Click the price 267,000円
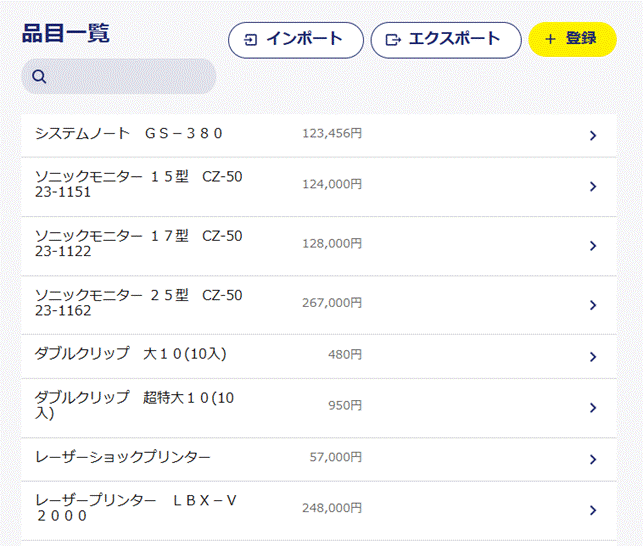643x546 pixels. coord(332,303)
